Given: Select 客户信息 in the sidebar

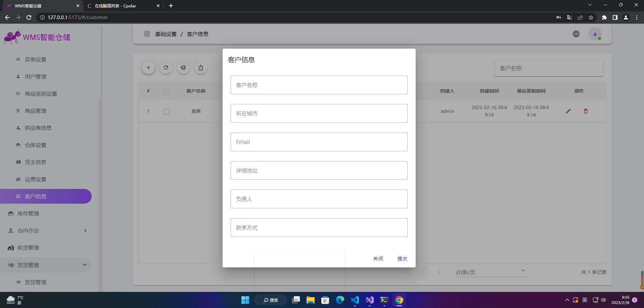Looking at the screenshot, I should click(46, 196).
